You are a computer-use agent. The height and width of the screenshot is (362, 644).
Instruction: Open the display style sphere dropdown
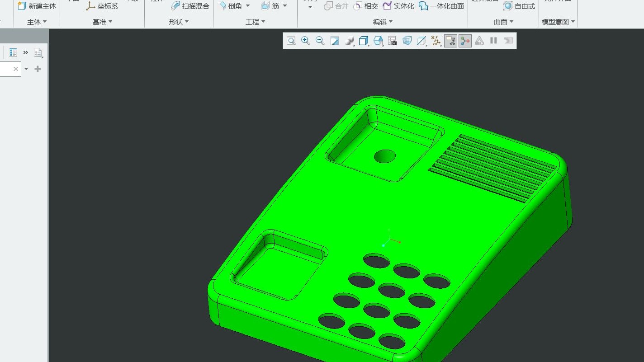pos(349,41)
